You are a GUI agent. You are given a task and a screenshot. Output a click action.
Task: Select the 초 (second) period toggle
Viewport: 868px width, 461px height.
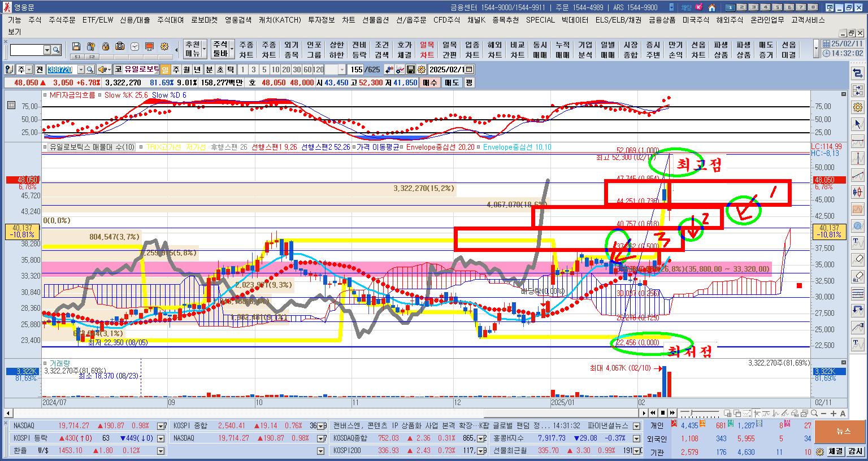219,69
